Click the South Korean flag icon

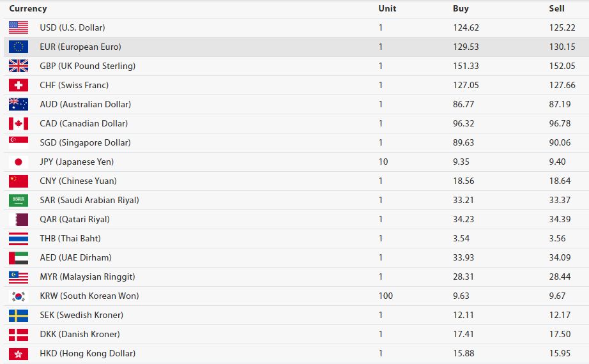19,296
